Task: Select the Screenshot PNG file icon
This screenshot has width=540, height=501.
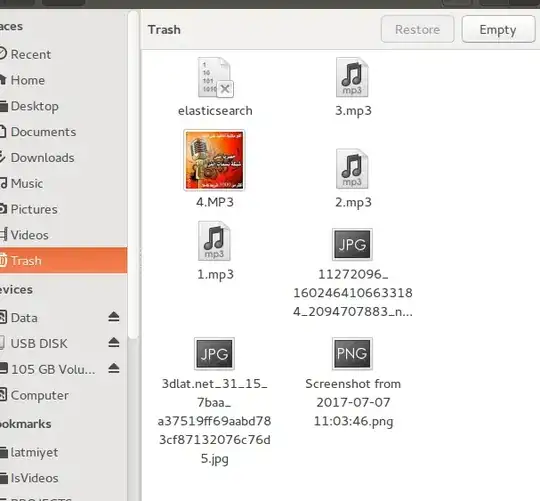Action: pos(352,354)
